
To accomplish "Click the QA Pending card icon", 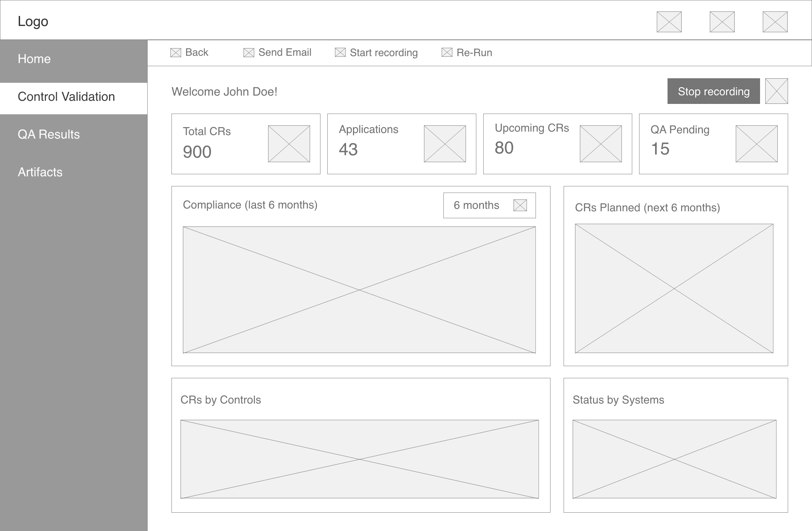I will click(x=757, y=144).
